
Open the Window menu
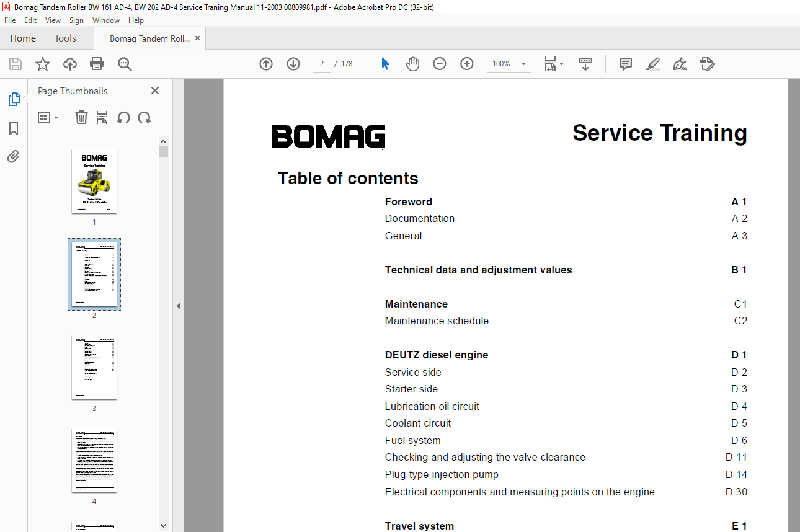coord(106,20)
